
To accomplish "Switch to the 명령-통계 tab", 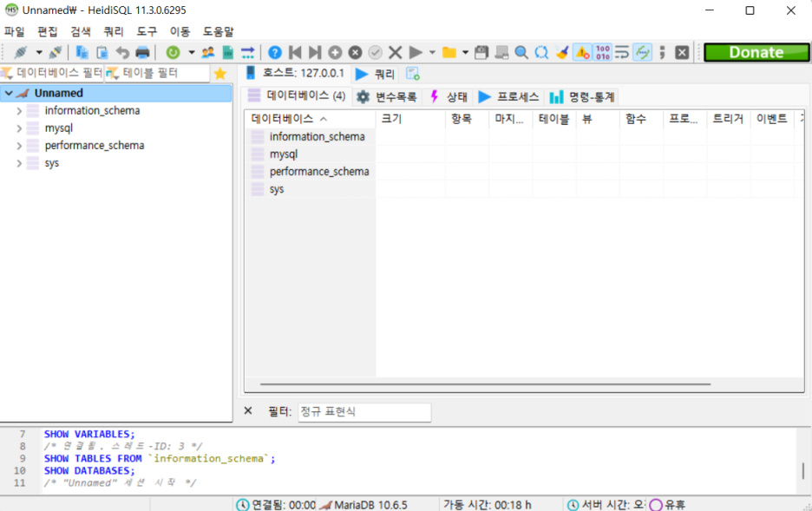I will pyautogui.click(x=582, y=97).
